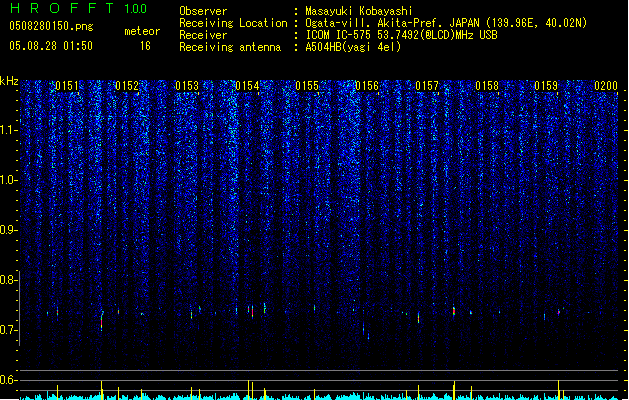Click the 0153 time marker
The height and width of the screenshot is (400, 629).
click(x=187, y=86)
